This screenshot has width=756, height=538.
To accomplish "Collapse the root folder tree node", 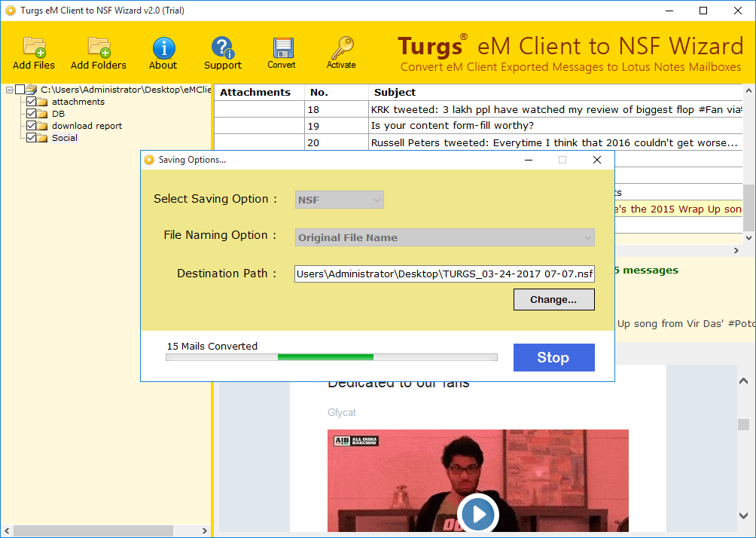I will (9, 90).
